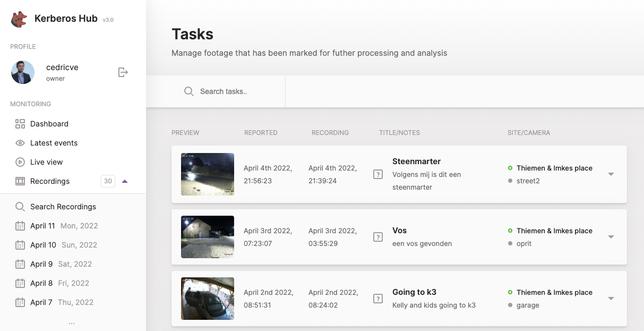Viewport: 644px width, 331px height.
Task: Click the green status dot for Thiemen & Imkes place
Action: [x=511, y=168]
